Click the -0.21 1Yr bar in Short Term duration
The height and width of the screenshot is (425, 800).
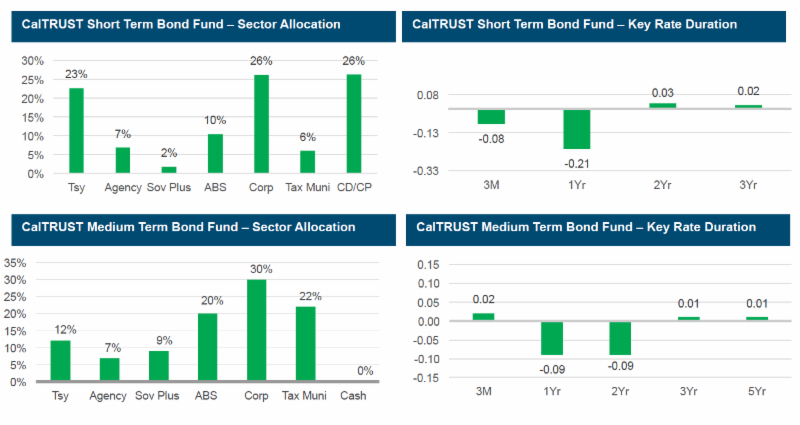tap(576, 129)
